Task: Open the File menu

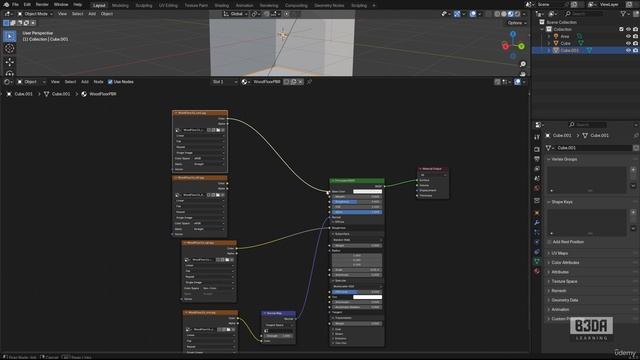Action: pos(15,4)
